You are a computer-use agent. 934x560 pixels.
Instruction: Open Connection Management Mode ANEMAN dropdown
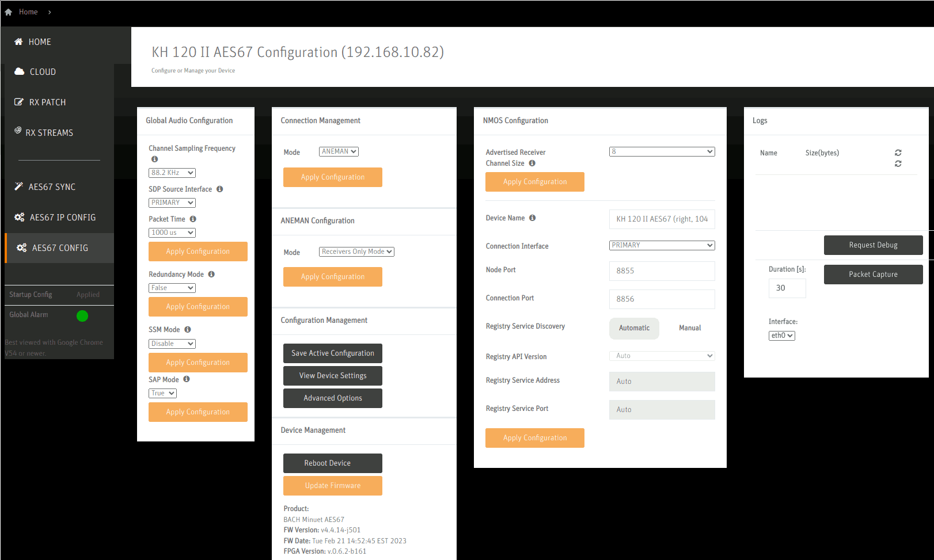click(x=339, y=151)
